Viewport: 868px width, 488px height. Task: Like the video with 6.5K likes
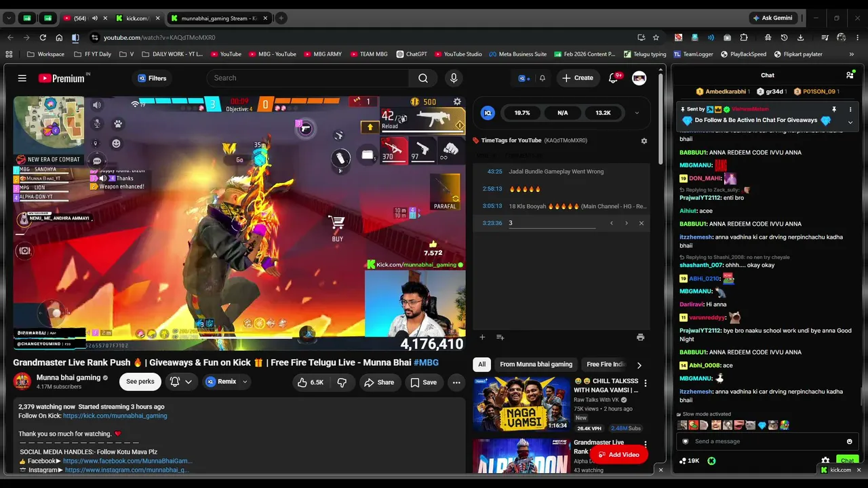[x=310, y=382]
